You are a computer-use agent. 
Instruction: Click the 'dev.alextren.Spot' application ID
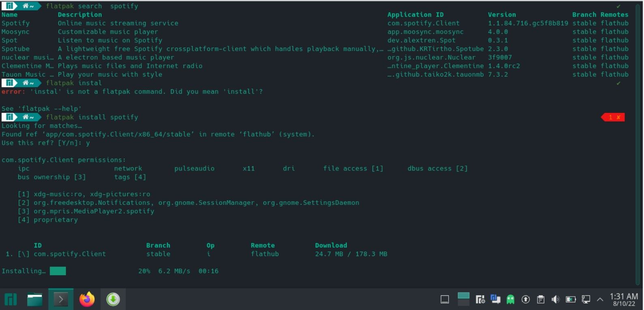[421, 40]
